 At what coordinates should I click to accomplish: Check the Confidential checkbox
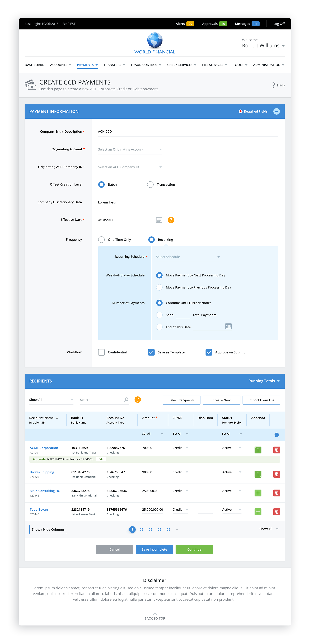pos(102,352)
